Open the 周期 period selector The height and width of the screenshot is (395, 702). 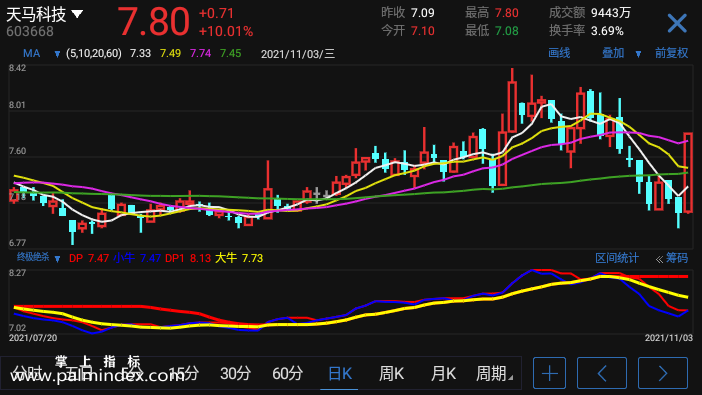494,373
